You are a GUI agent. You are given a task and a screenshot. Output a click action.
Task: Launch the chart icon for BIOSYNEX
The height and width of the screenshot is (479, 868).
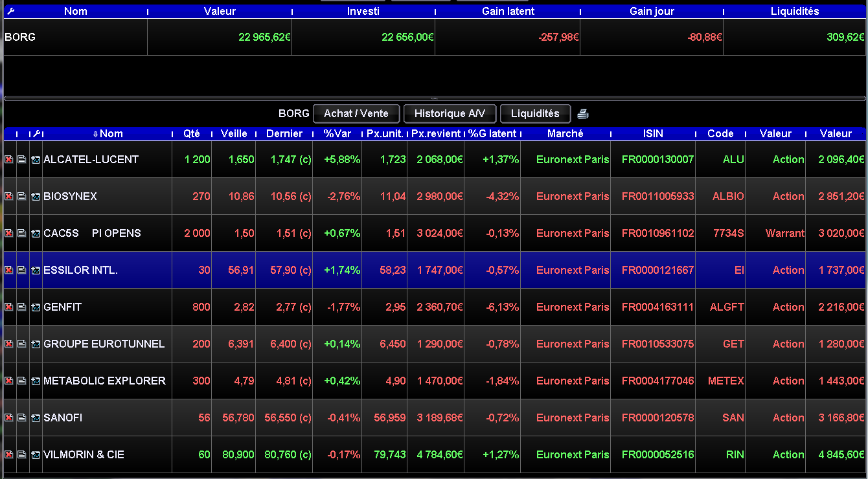click(36, 196)
